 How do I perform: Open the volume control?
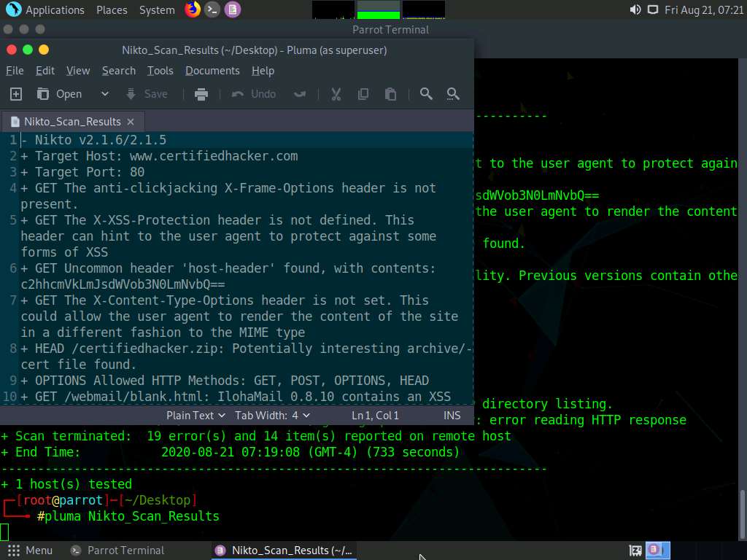click(x=635, y=10)
